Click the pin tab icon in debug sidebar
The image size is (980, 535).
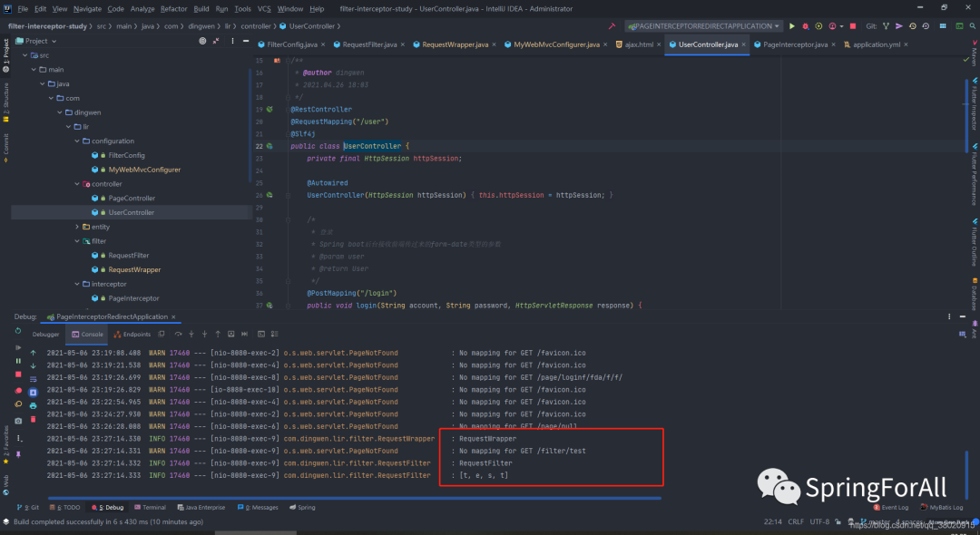tap(18, 454)
